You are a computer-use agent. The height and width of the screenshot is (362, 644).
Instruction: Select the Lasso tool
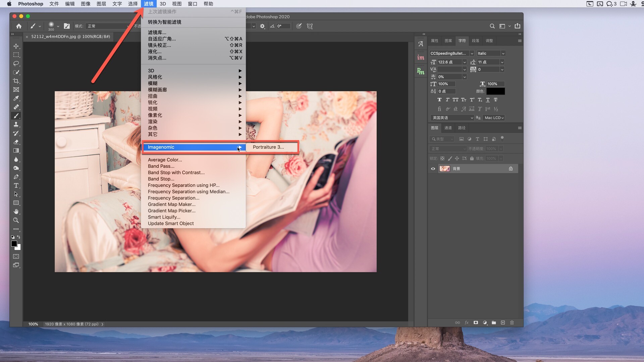(16, 64)
